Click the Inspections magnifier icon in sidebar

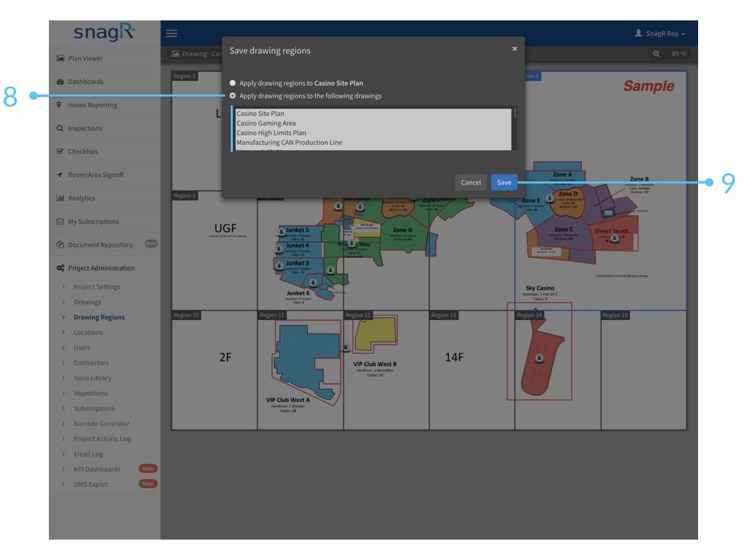[60, 128]
